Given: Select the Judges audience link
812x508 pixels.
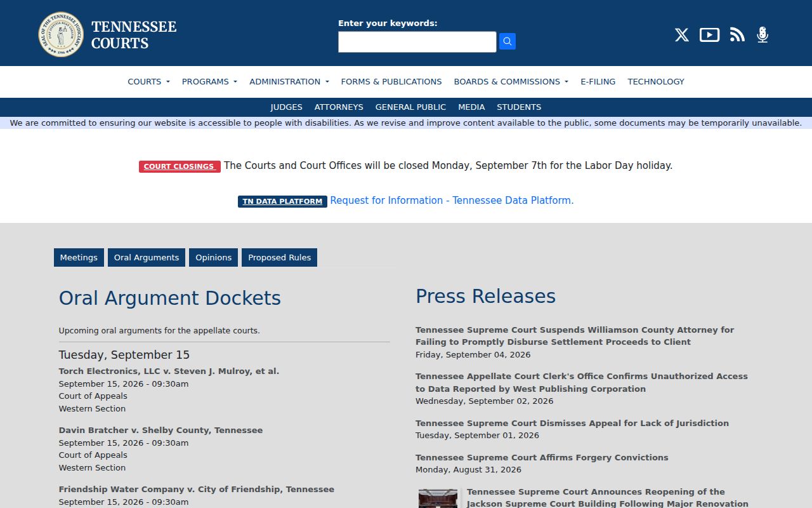Looking at the screenshot, I should (x=287, y=107).
